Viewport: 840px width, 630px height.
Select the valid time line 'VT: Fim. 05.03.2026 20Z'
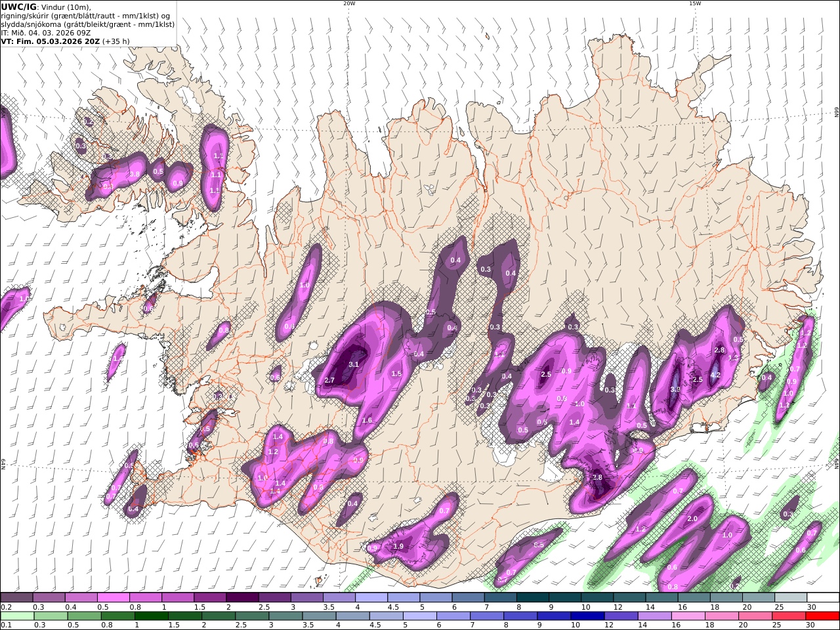51,41
